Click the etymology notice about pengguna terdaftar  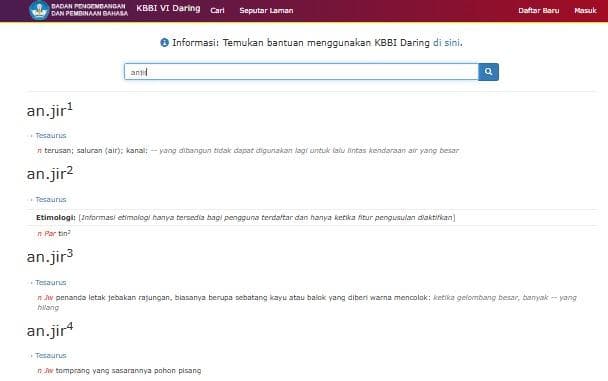[x=267, y=217]
